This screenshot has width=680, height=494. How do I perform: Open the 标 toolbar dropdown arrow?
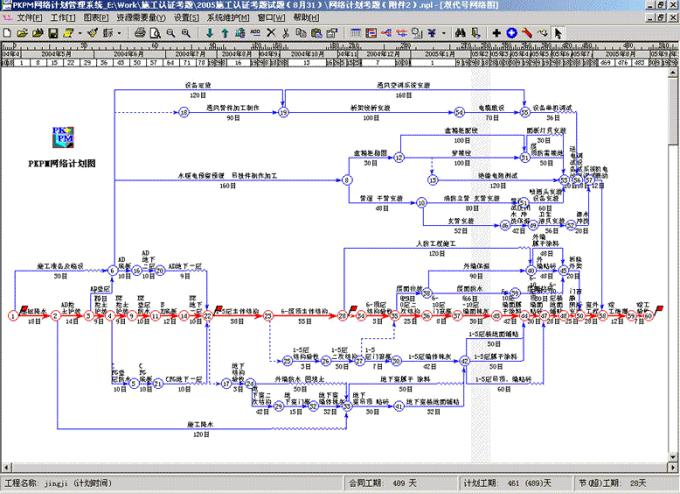click(x=119, y=33)
